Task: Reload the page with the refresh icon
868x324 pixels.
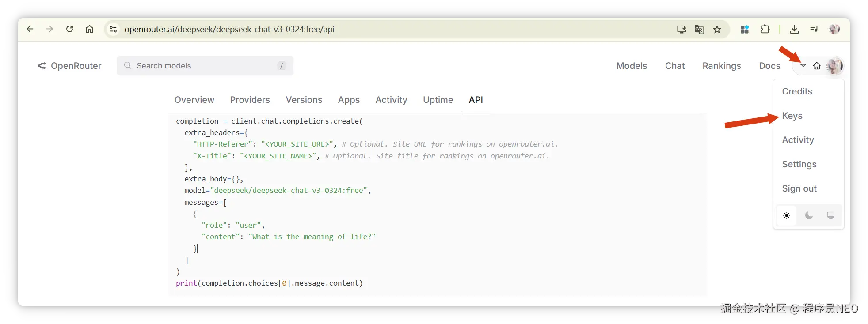Action: click(x=69, y=29)
